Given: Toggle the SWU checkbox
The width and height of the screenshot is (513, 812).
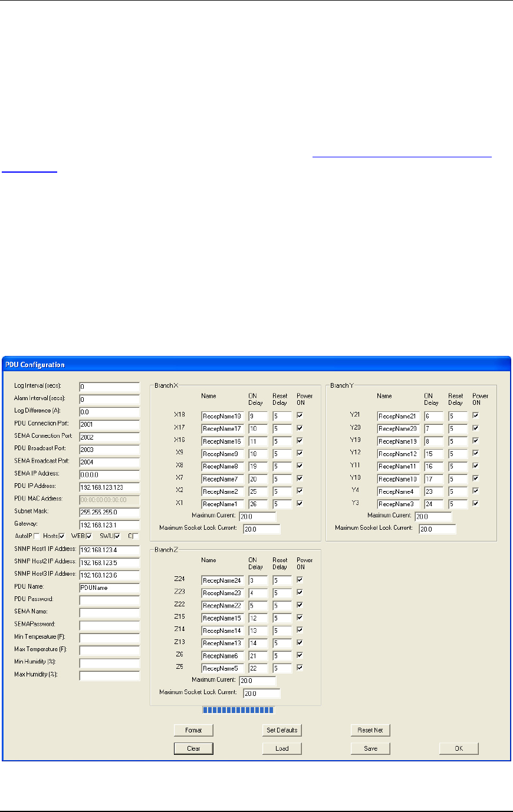Looking at the screenshot, I should click(117, 536).
